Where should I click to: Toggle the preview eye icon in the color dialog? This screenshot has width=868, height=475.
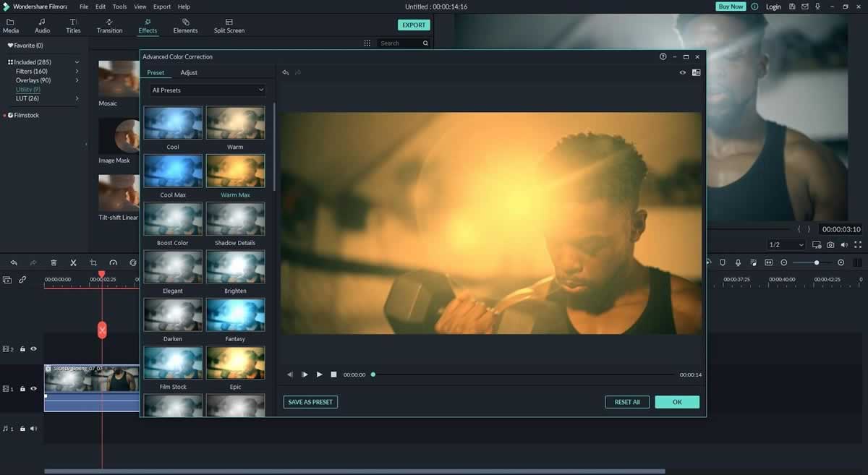click(x=682, y=72)
